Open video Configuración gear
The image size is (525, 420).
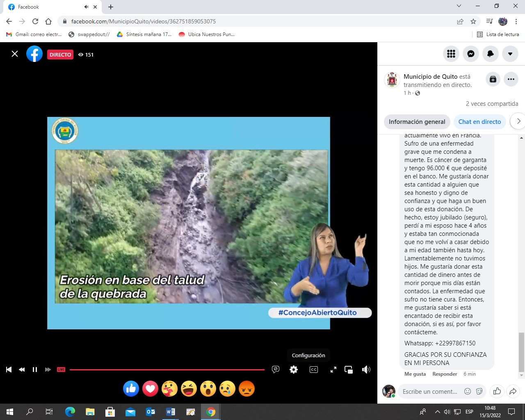pos(294,370)
